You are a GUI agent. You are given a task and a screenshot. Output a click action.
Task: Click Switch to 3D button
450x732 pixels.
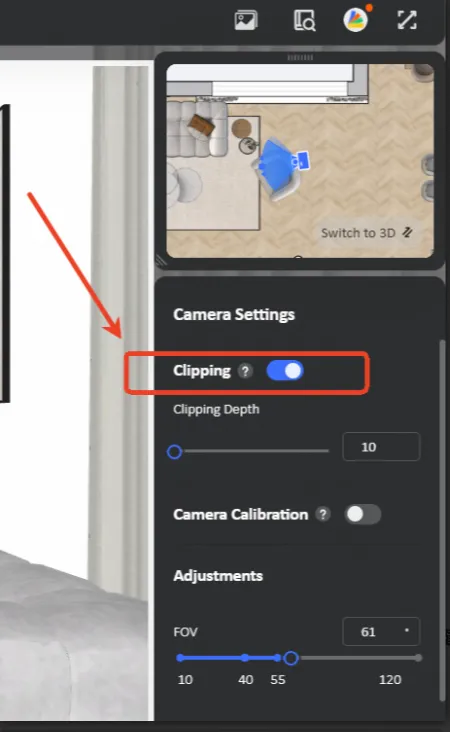[367, 232]
